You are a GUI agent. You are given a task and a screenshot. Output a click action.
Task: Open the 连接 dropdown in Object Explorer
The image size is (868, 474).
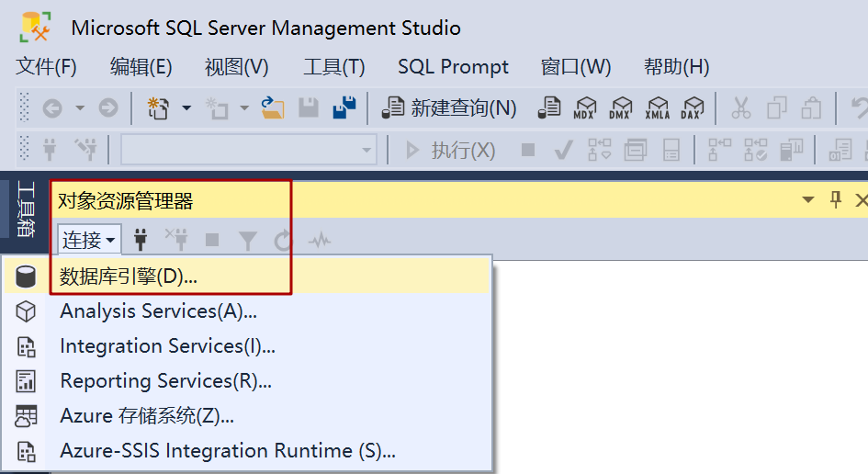click(x=89, y=241)
